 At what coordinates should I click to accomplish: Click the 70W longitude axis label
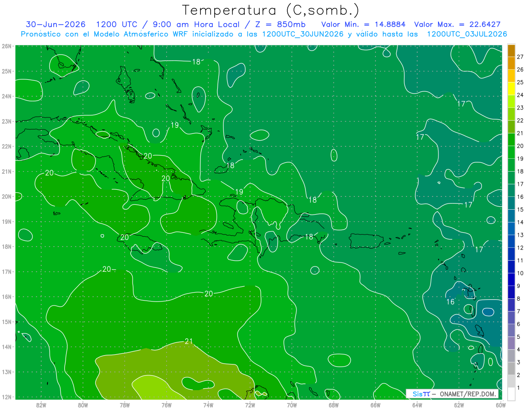coord(292,405)
